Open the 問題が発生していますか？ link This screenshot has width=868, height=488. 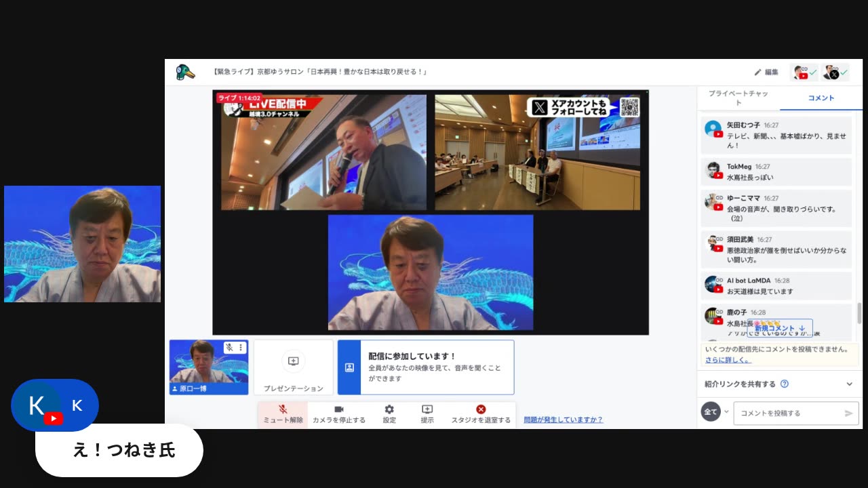pyautogui.click(x=564, y=420)
